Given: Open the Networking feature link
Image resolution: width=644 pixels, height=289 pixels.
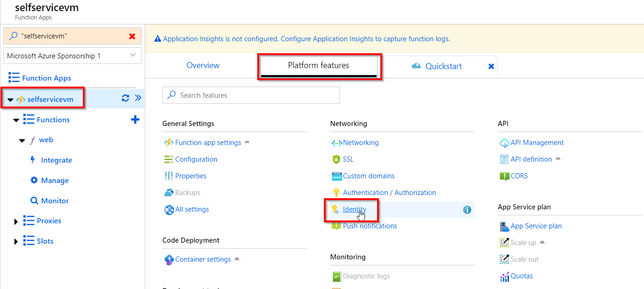Looking at the screenshot, I should pyautogui.click(x=361, y=143).
